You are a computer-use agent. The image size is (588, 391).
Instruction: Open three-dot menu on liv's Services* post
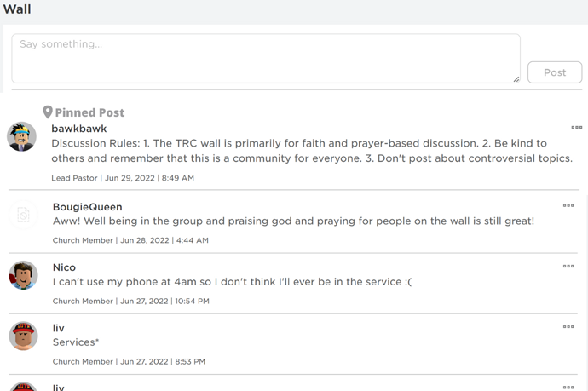568,326
